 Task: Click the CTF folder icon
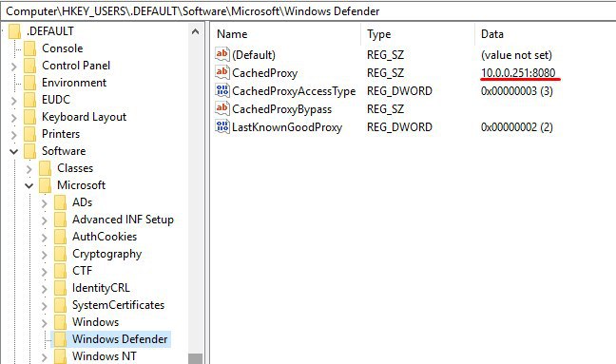(60, 271)
